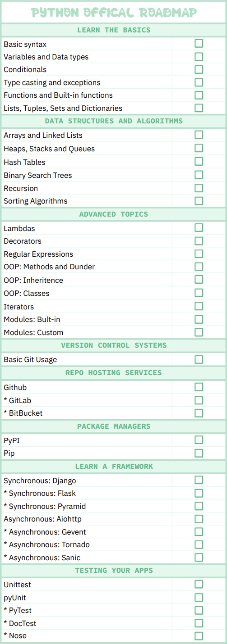The image size is (227, 644).
Task: Tick the OOP: Classes checkbox
Action: click(x=199, y=293)
